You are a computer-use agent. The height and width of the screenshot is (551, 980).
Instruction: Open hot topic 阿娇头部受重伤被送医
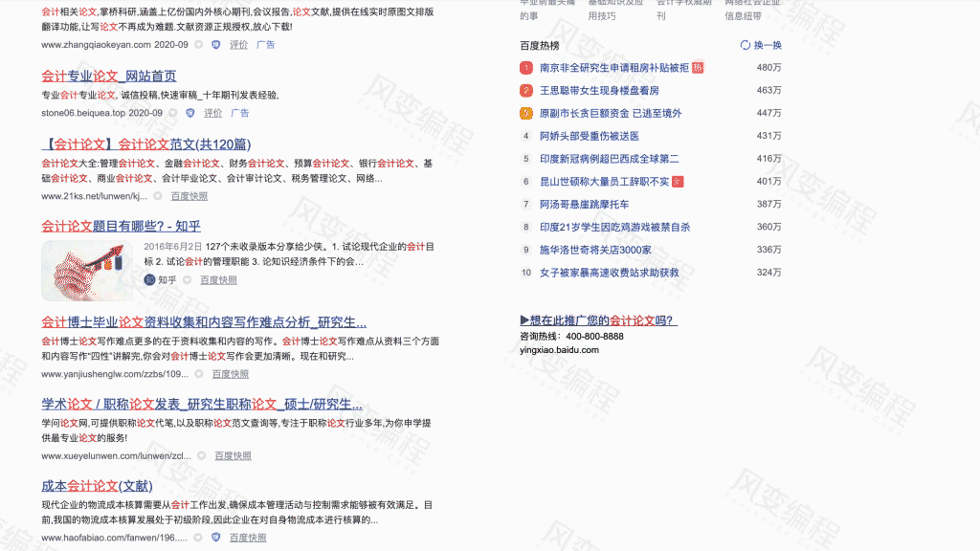click(x=590, y=136)
